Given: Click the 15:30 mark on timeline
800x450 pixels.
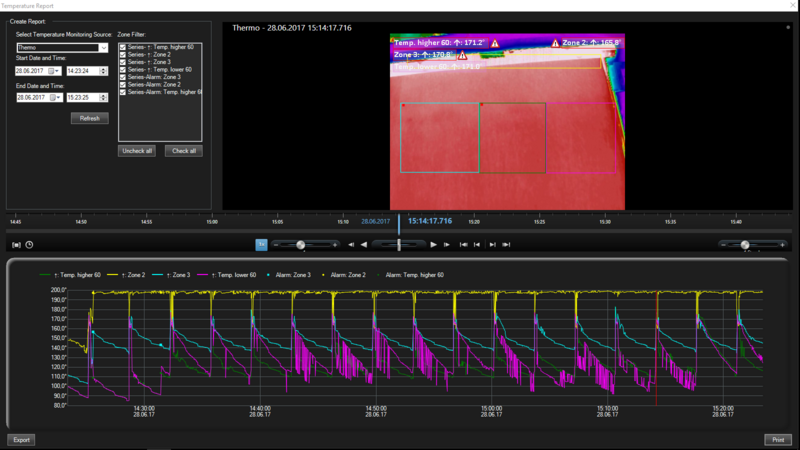Looking at the screenshot, I should (605, 222).
